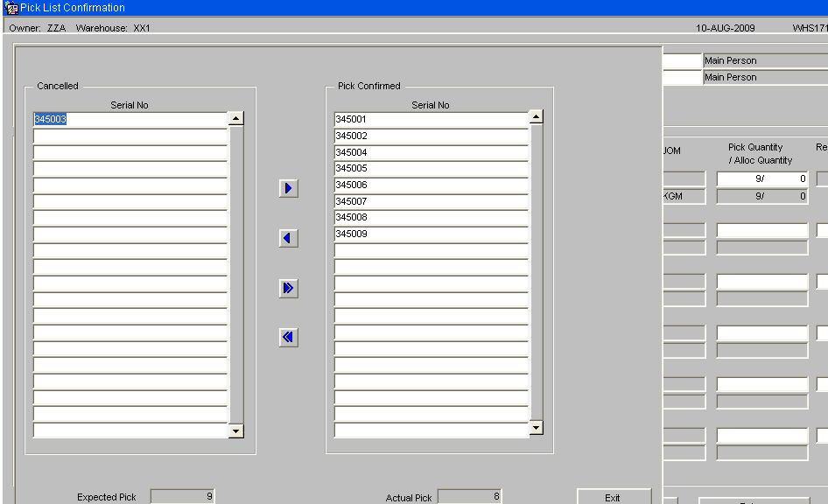The height and width of the screenshot is (504, 828).
Task: Move all serials left with double arrow
Action: tap(288, 337)
